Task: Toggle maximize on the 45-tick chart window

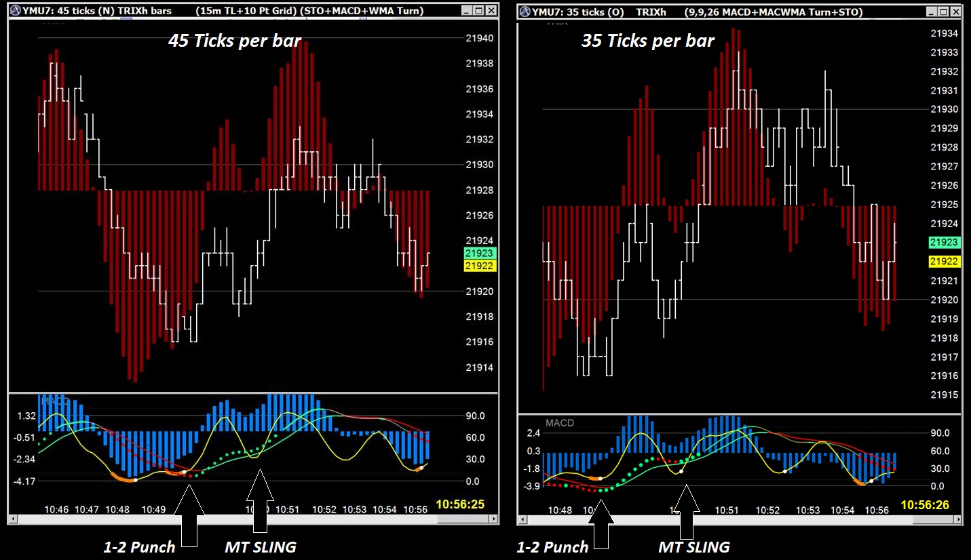Action: (x=480, y=10)
